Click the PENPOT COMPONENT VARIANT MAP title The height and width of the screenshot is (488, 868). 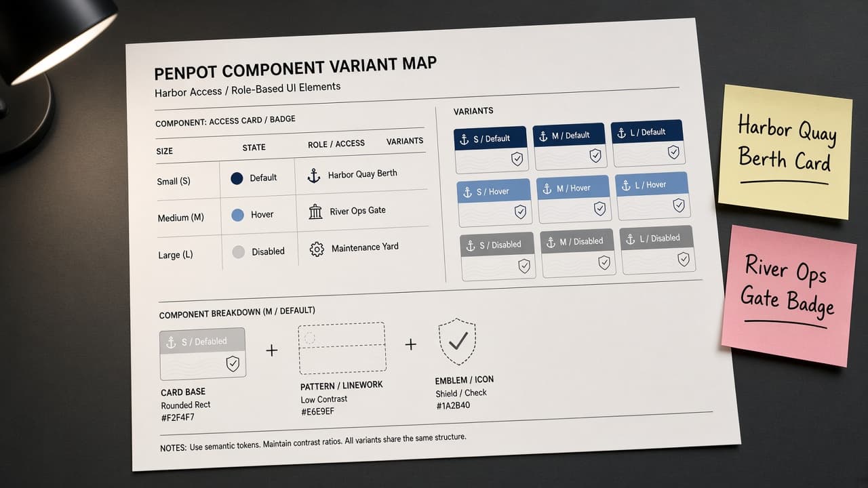pyautogui.click(x=296, y=68)
